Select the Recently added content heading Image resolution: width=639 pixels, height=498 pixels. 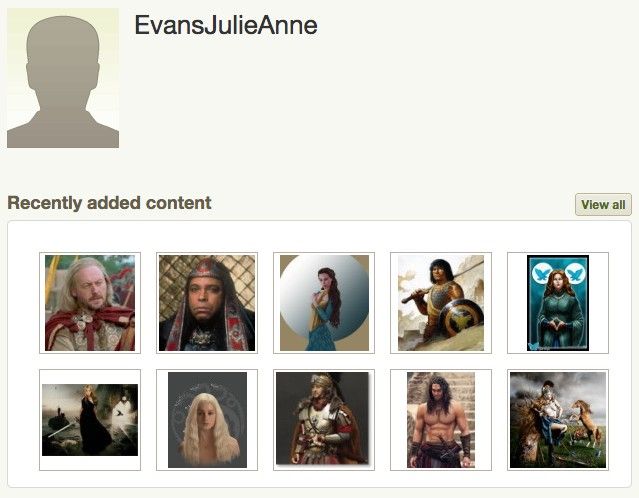pos(109,203)
